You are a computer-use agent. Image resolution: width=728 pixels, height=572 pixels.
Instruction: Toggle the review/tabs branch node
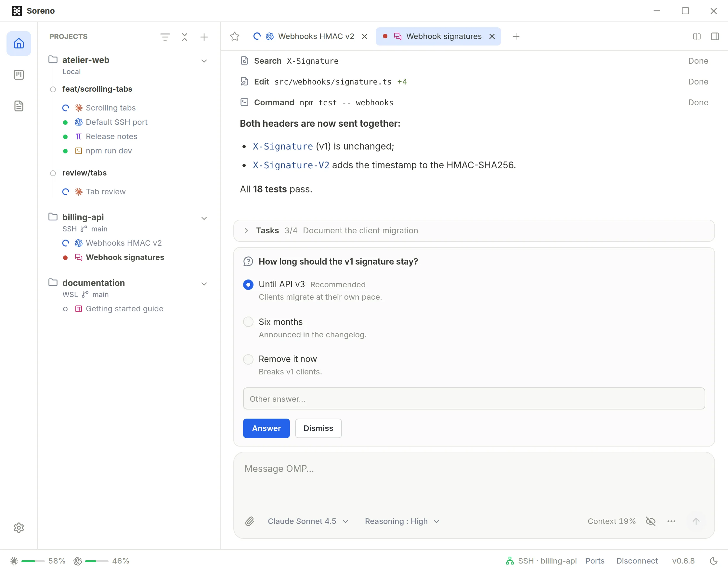pyautogui.click(x=53, y=173)
